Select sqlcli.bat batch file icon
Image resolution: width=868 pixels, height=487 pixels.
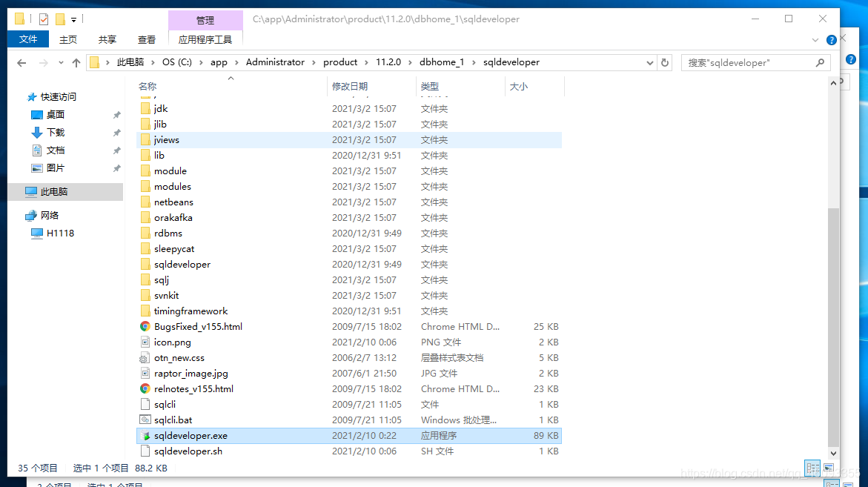145,420
